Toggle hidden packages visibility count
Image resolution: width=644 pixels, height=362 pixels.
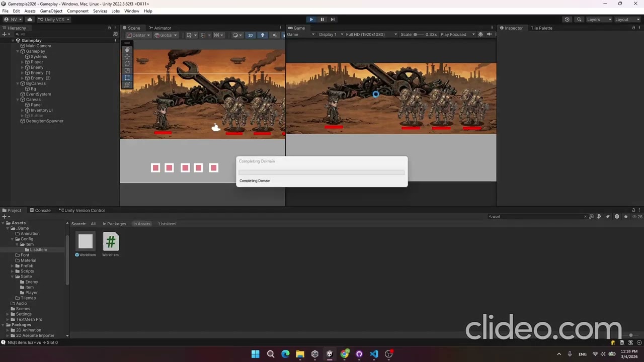tap(637, 217)
